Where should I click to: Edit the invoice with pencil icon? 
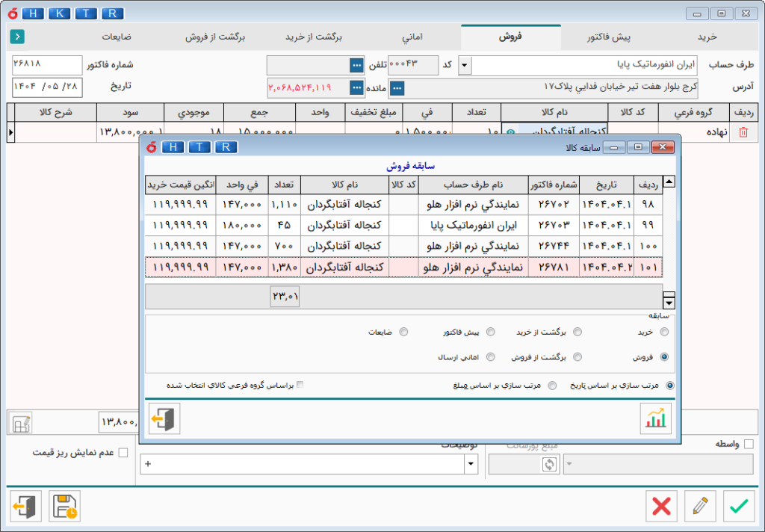700,506
